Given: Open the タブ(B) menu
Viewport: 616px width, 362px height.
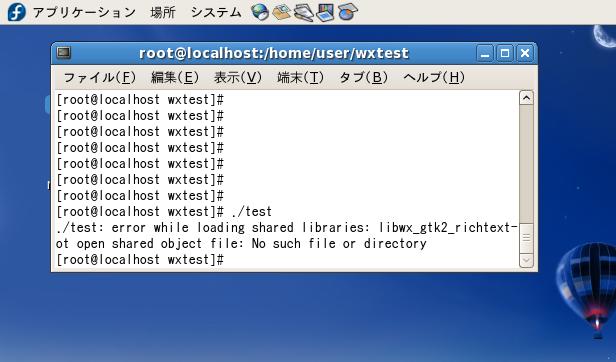Looking at the screenshot, I should (364, 77).
